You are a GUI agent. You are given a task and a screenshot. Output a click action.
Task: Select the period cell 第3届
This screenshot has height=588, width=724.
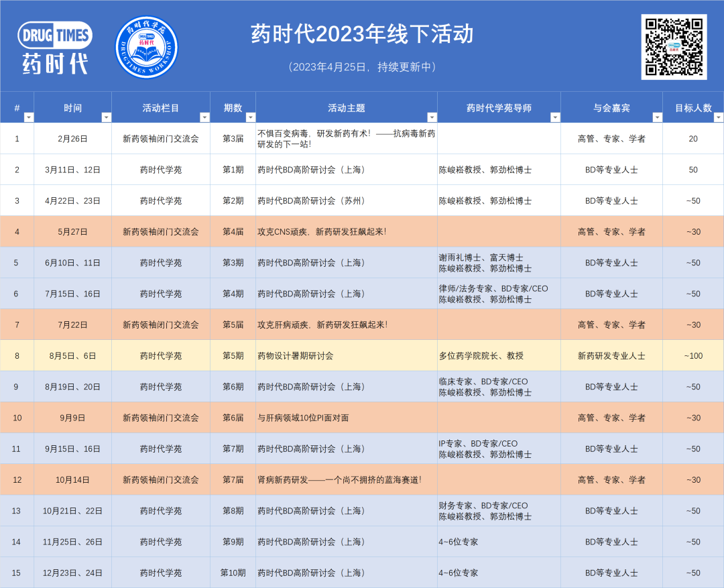(x=233, y=139)
